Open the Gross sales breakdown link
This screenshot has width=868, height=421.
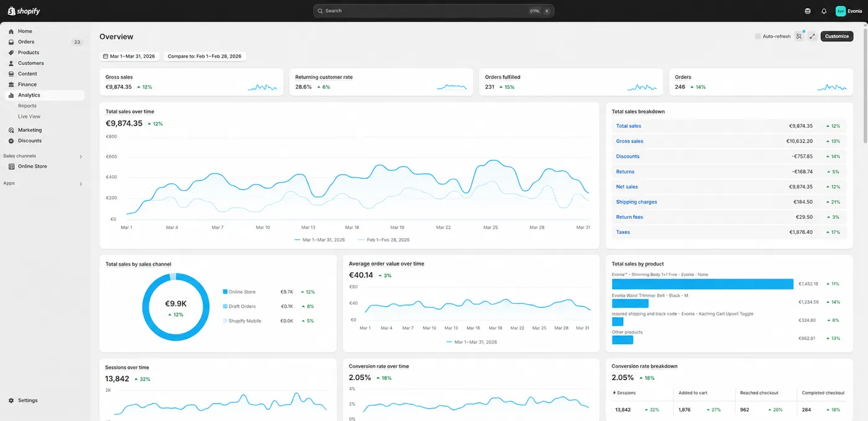pyautogui.click(x=629, y=141)
